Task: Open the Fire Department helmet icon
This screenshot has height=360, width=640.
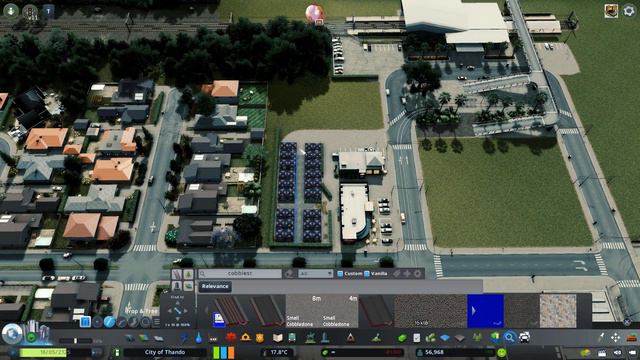Action: tap(245, 338)
